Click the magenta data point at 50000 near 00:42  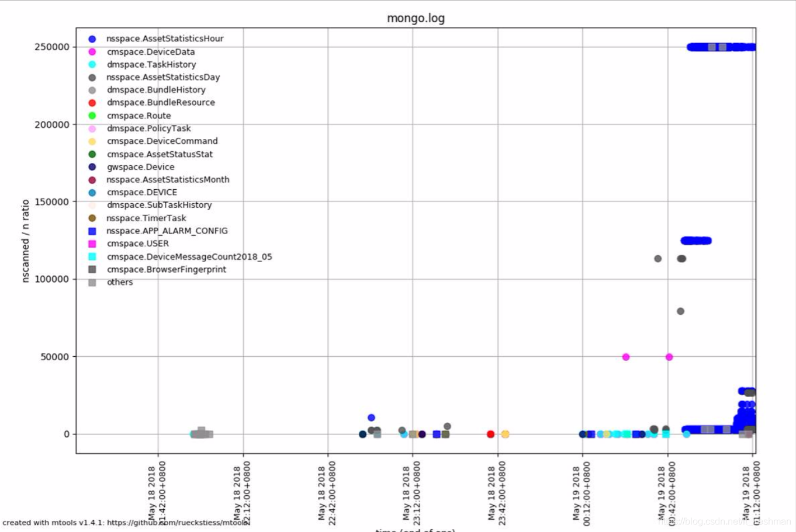(669, 357)
